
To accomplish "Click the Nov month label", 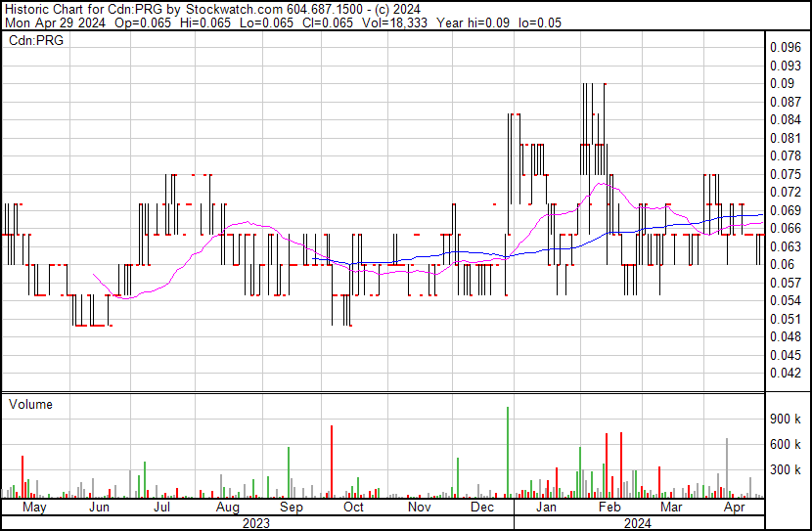I will coord(420,508).
